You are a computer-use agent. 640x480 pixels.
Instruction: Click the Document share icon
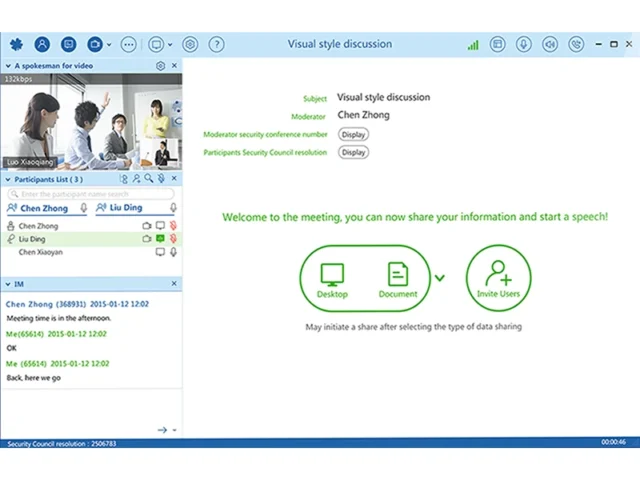397,278
